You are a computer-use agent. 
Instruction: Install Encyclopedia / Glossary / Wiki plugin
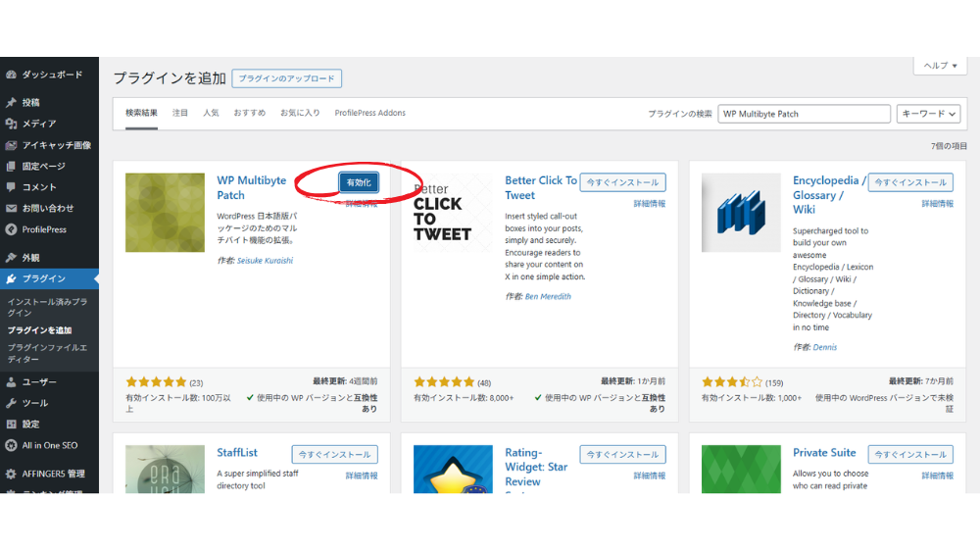[x=910, y=182]
